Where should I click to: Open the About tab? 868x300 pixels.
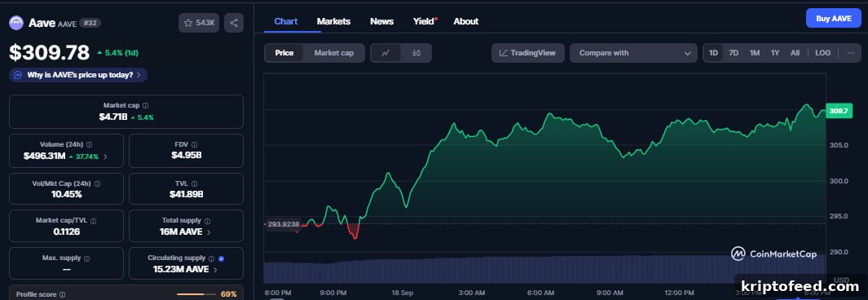click(x=465, y=21)
